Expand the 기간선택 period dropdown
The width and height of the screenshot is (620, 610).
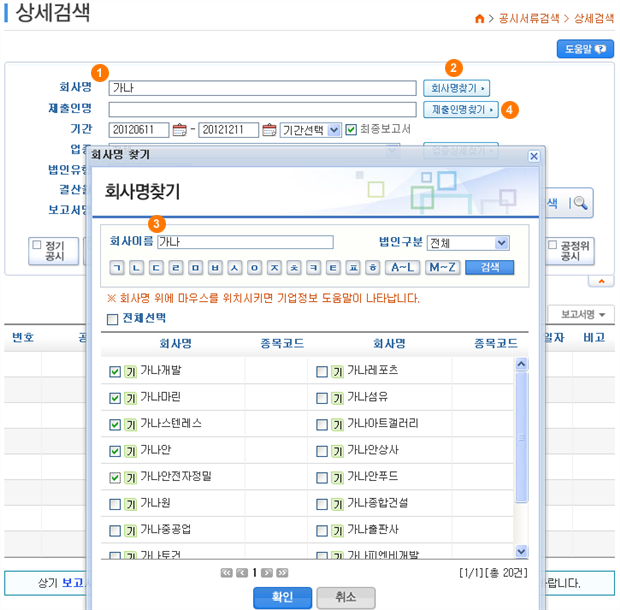click(311, 129)
